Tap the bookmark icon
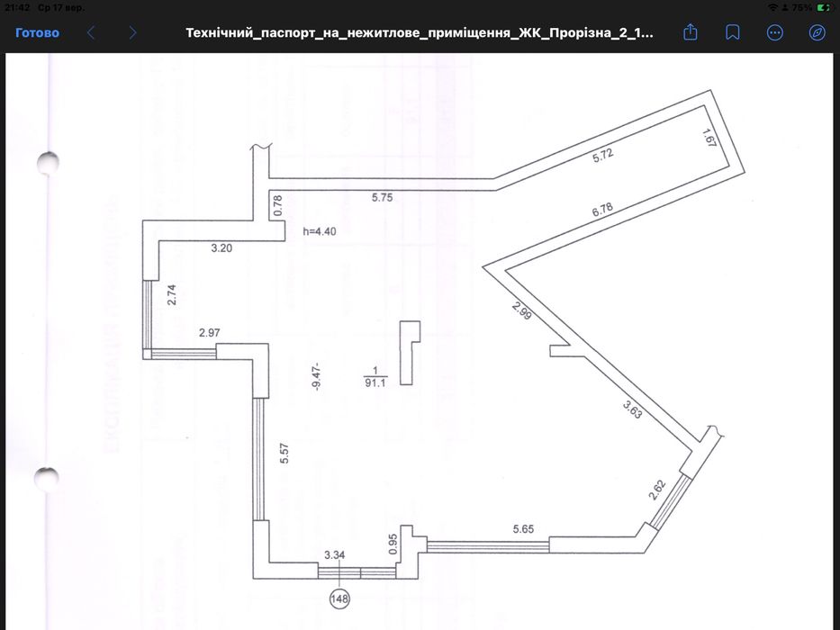This screenshot has width=840, height=630. tap(732, 32)
